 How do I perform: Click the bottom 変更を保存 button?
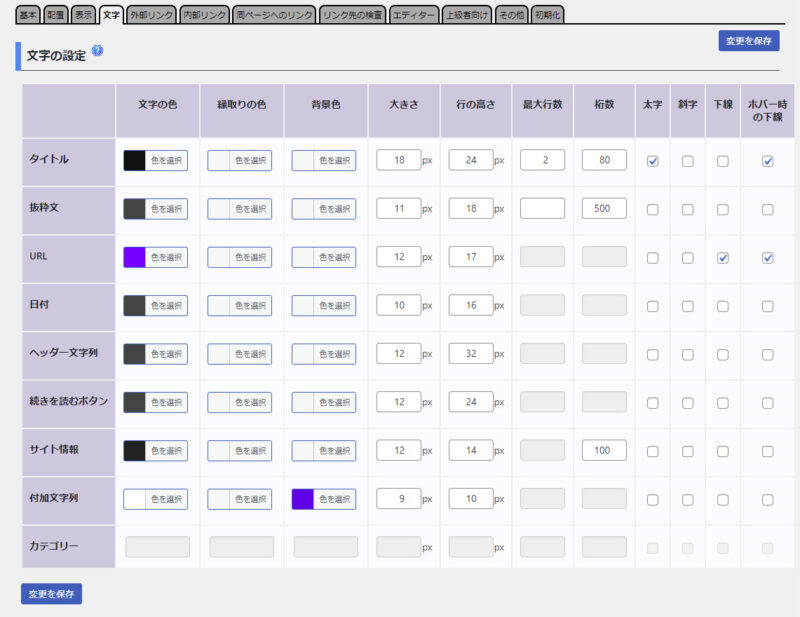point(51,594)
